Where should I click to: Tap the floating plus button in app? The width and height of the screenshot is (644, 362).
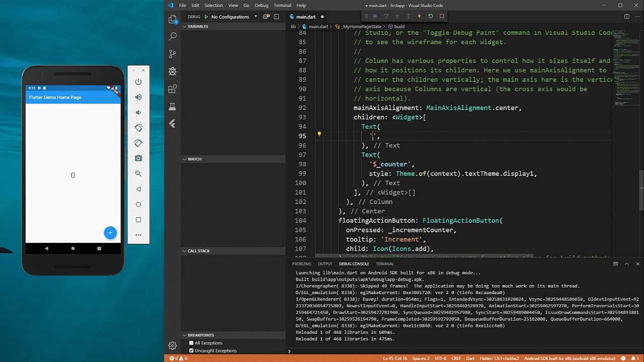pyautogui.click(x=110, y=233)
